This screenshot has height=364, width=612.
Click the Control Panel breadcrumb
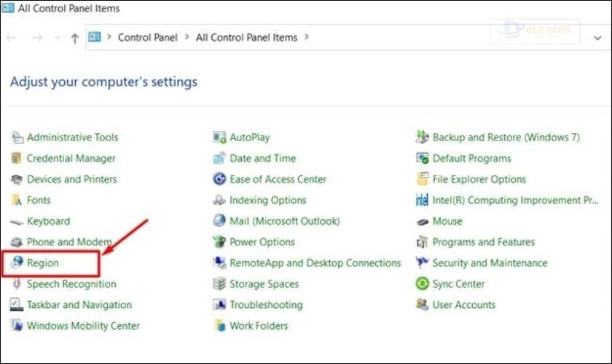click(x=147, y=37)
